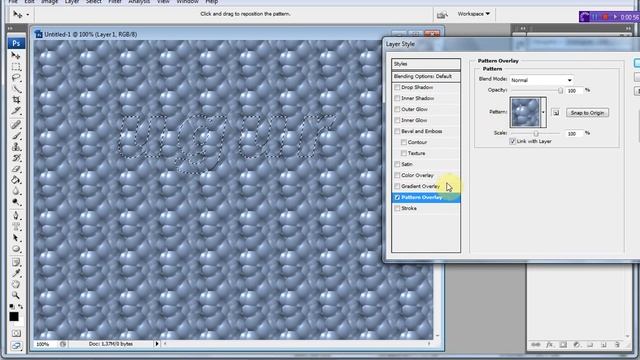Screen dimensions: 640x360
Task: Select the Dodge tool
Action: pyautogui.click(x=16, y=202)
